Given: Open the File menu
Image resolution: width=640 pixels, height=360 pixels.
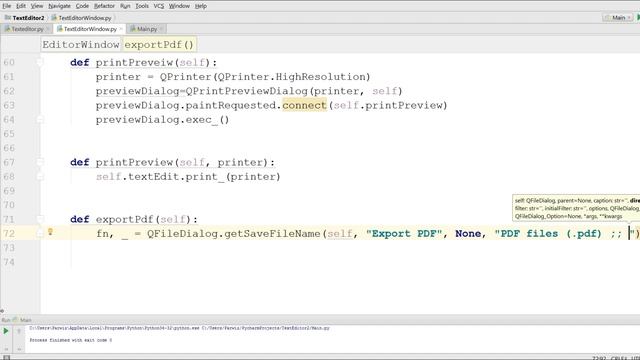Looking at the screenshot, I should click(x=7, y=6).
